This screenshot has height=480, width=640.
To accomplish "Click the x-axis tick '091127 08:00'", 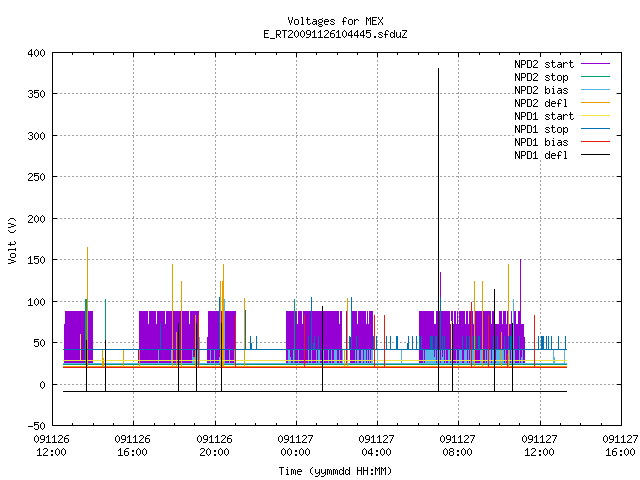I will pos(458,446).
